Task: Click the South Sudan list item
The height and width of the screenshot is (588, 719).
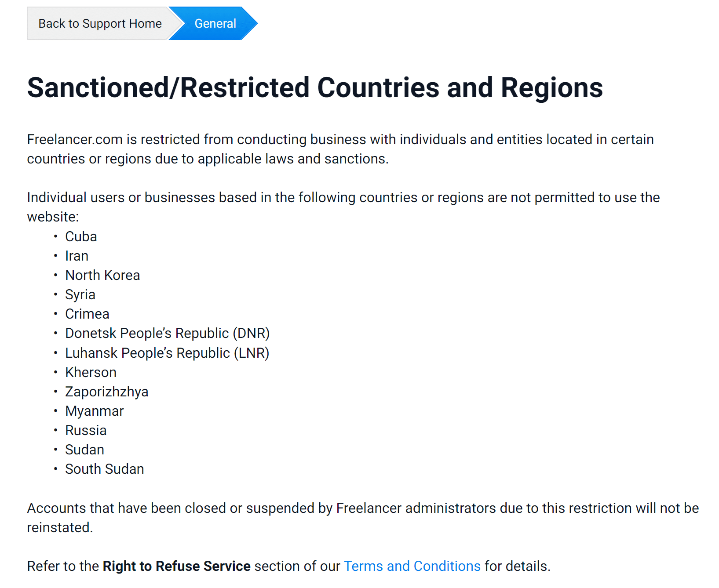Action: (104, 469)
